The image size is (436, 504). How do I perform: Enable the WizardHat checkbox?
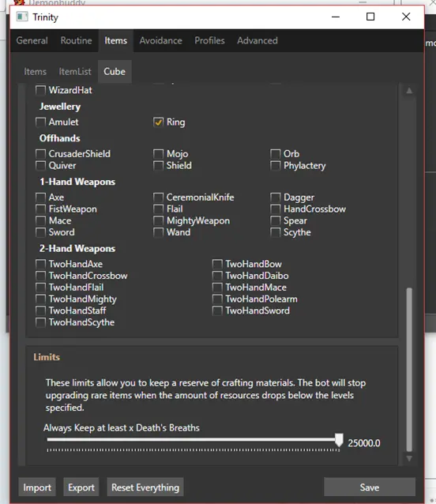40,90
